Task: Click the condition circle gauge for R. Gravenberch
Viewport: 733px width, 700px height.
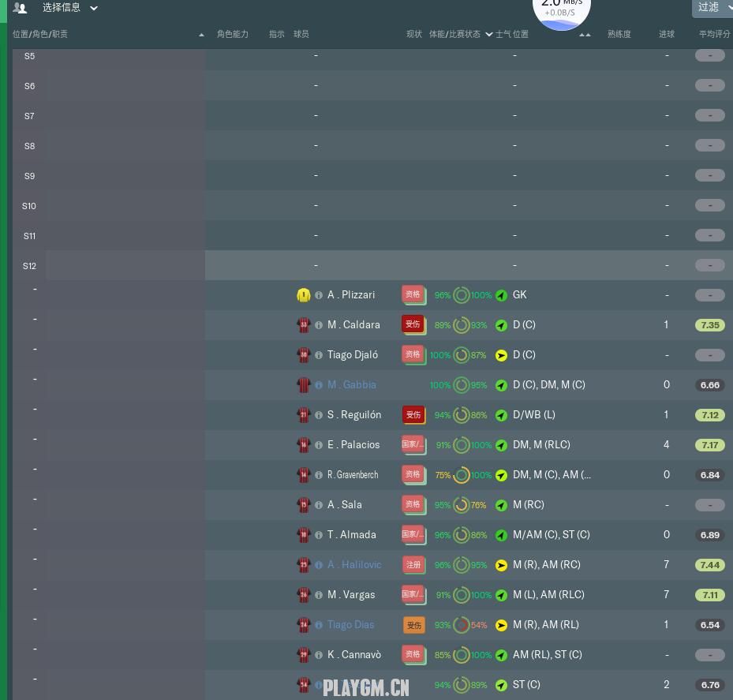Action: pyautogui.click(x=462, y=475)
